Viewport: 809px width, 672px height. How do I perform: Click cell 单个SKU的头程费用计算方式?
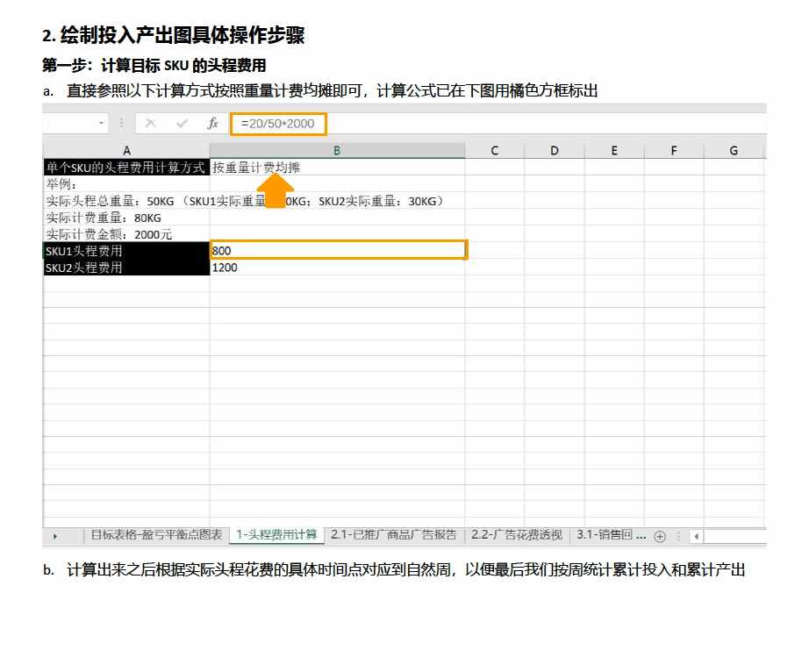(126, 167)
